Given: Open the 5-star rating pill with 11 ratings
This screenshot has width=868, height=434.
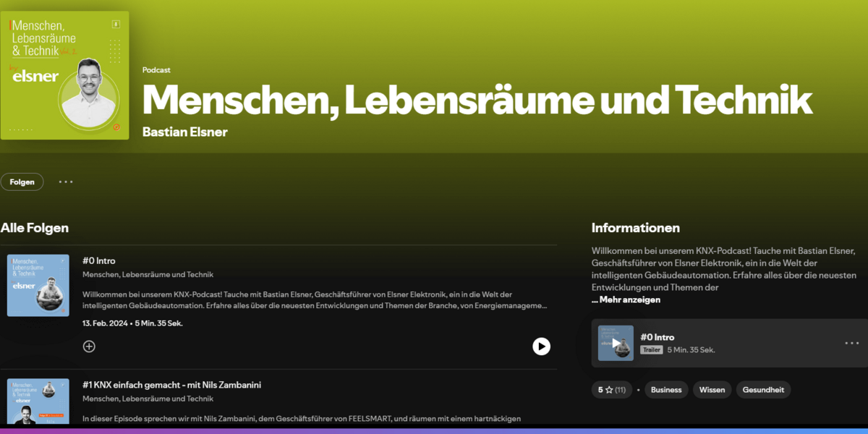Looking at the screenshot, I should tap(612, 390).
